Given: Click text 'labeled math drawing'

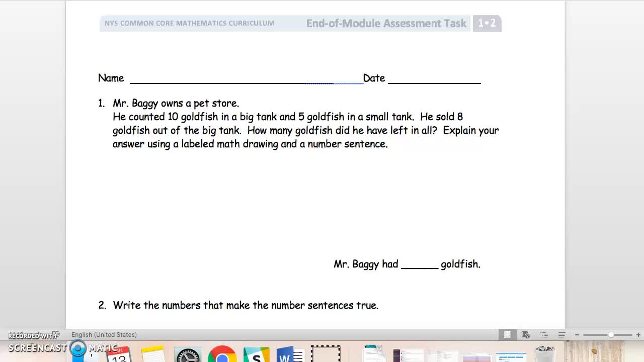Looking at the screenshot, I should coord(230,144).
